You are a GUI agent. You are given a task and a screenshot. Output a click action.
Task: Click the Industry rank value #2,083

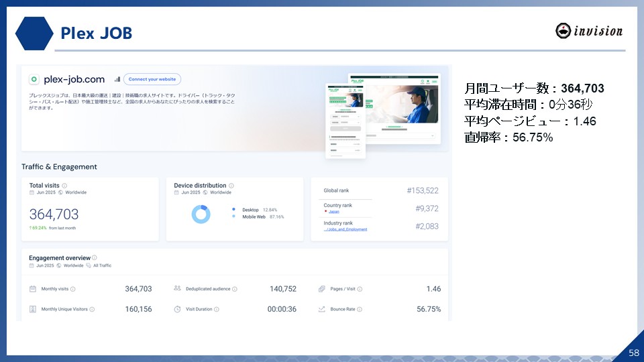pyautogui.click(x=427, y=226)
